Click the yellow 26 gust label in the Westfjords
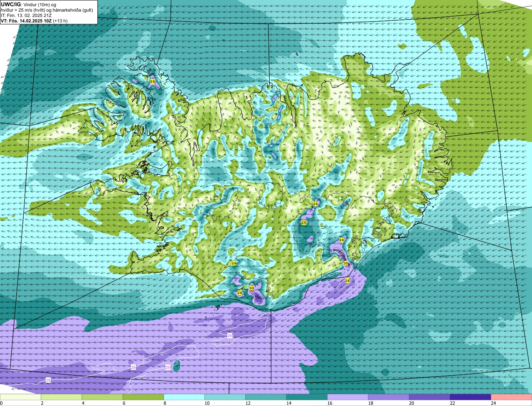The width and height of the screenshot is (532, 406). (153, 82)
